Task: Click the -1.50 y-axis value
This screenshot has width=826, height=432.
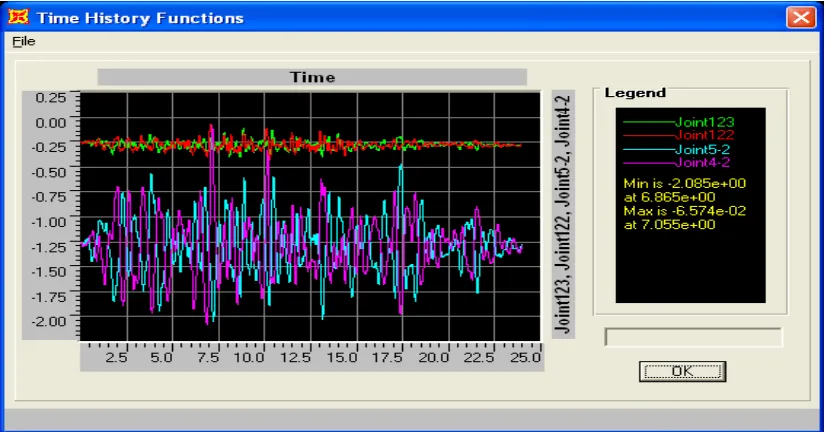Action: (48, 272)
